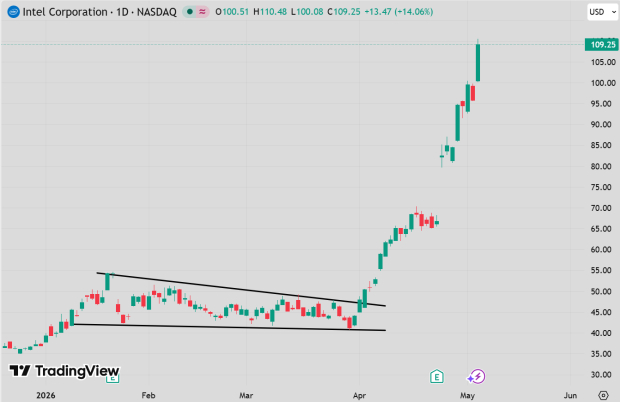This screenshot has width=620, height=402.
Task: Click the O100.51 open value
Action: coord(232,12)
